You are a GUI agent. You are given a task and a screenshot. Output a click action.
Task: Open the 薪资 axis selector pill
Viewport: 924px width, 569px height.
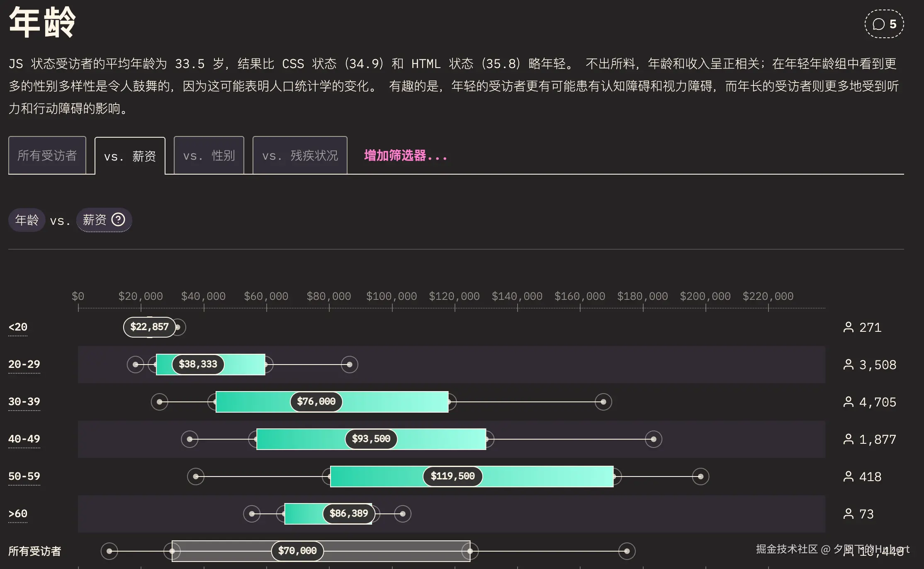pos(95,220)
